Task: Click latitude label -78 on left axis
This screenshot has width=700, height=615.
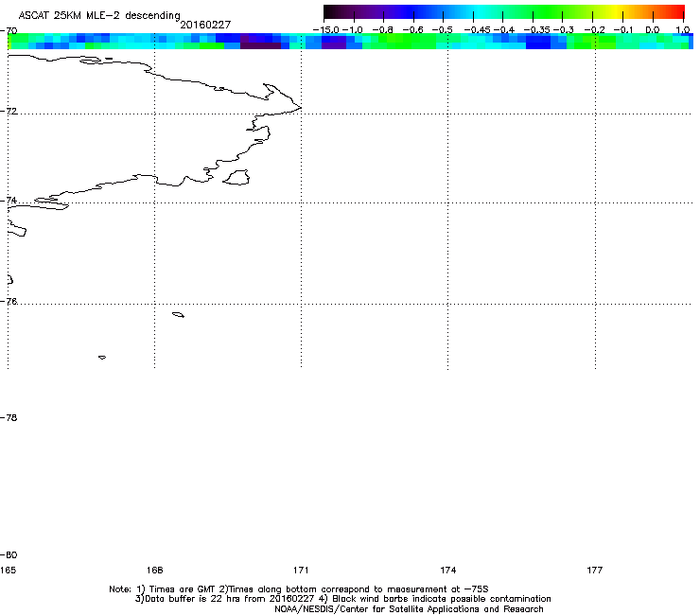Action: tap(9, 417)
